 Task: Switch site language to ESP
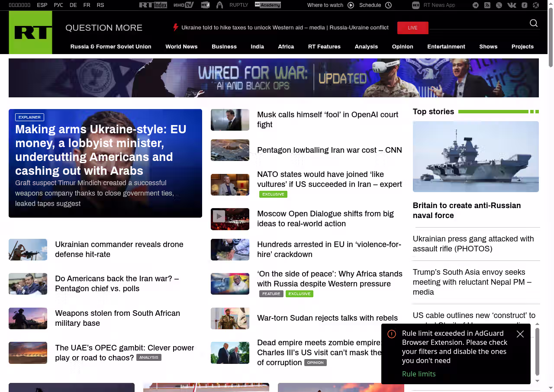[x=42, y=5]
